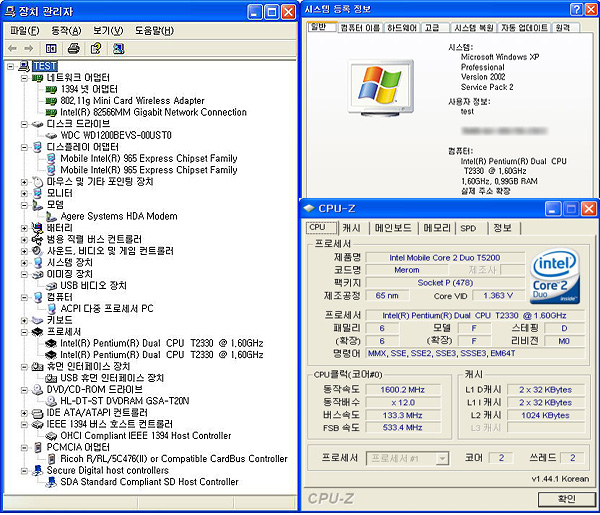
Task: Open the 동작(A) menu
Action: tap(66, 31)
